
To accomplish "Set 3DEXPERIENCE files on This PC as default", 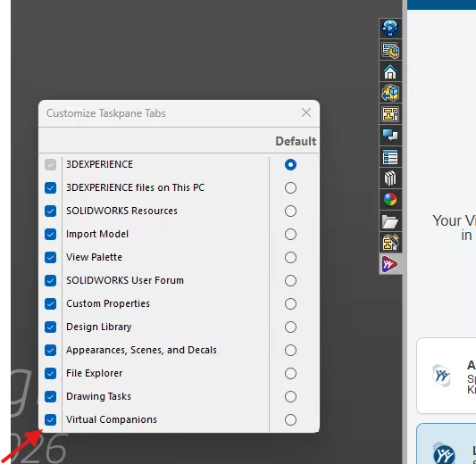I will pos(290,187).
